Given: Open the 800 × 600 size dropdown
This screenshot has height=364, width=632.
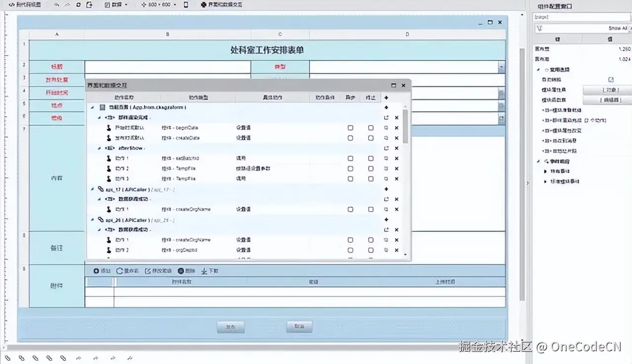Looking at the screenshot, I should 158,5.
